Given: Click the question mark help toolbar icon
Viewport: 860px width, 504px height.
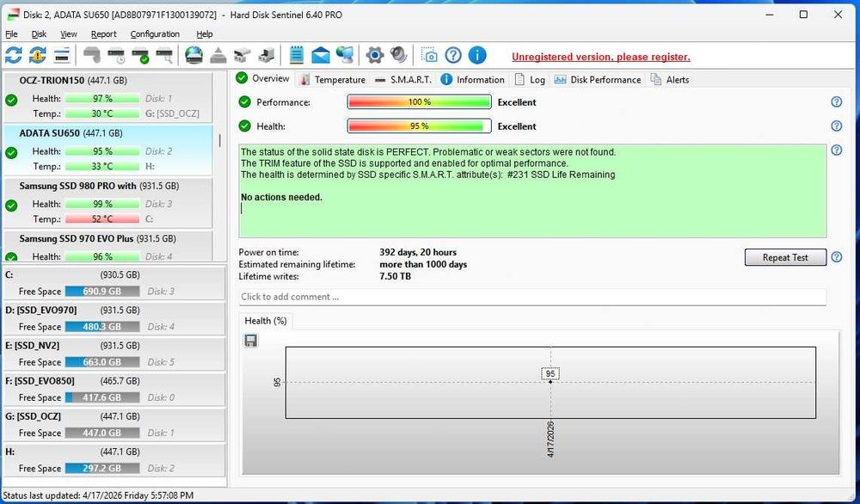Looking at the screenshot, I should [x=453, y=55].
